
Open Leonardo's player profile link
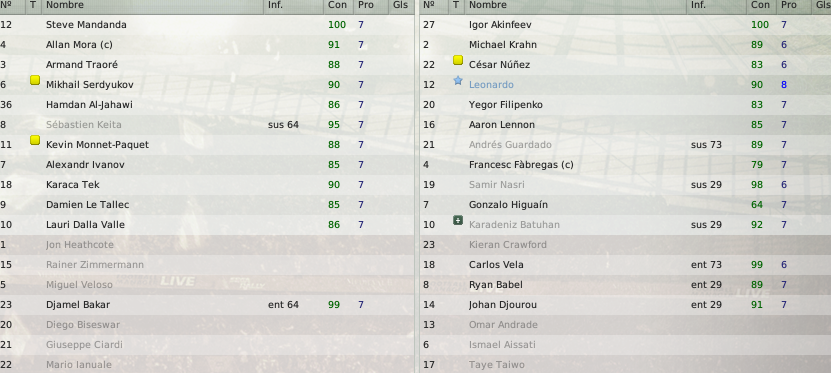[491, 85]
